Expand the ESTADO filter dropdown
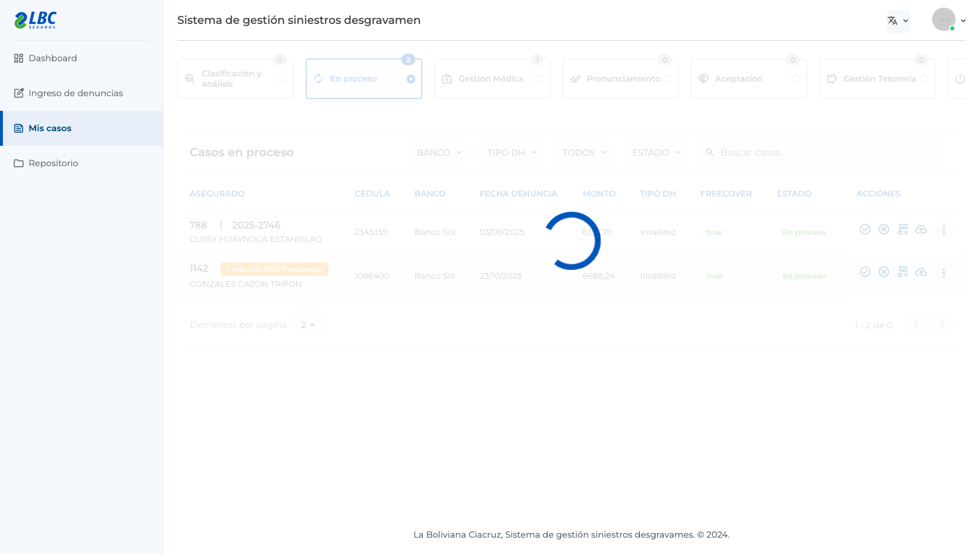 tap(656, 152)
